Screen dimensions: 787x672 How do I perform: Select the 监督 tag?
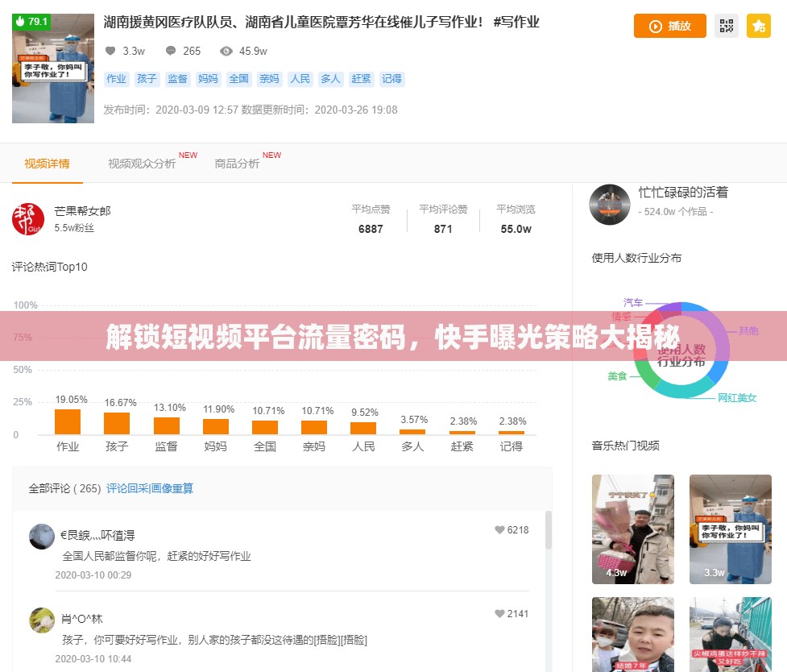(178, 79)
